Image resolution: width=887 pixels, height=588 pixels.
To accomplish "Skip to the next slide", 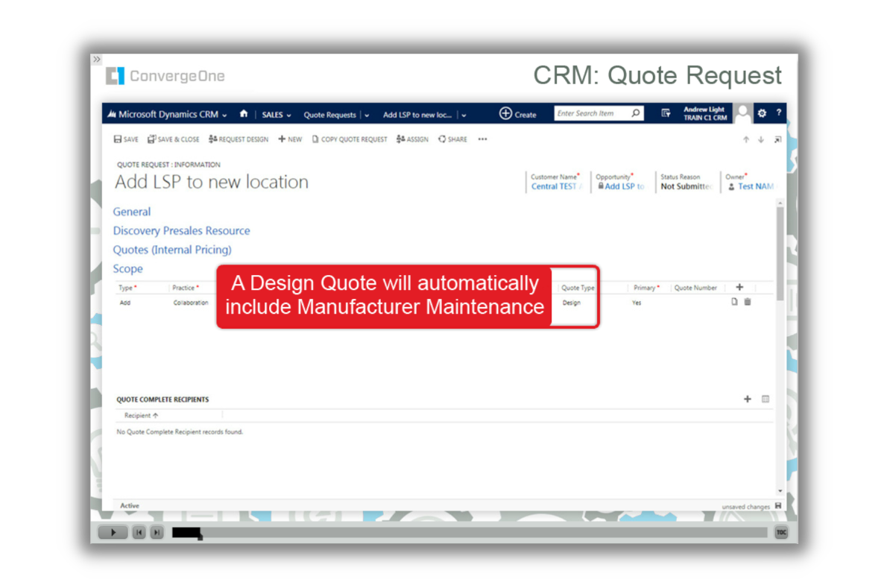I will point(157,532).
